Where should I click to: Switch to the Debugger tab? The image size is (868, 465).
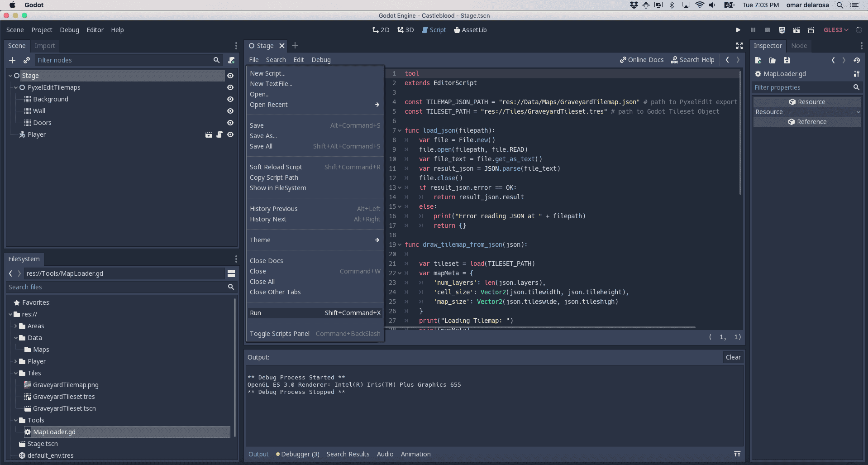click(297, 454)
